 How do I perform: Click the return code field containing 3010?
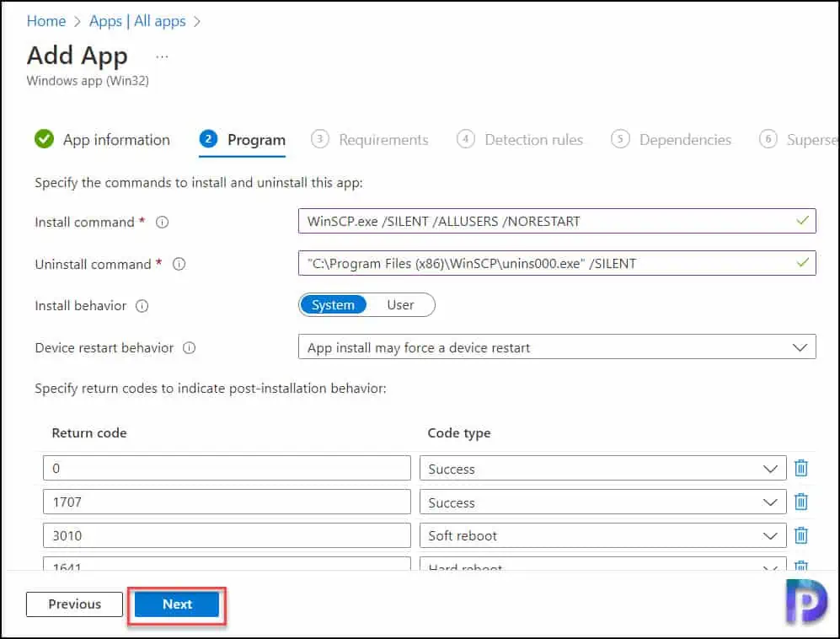227,535
